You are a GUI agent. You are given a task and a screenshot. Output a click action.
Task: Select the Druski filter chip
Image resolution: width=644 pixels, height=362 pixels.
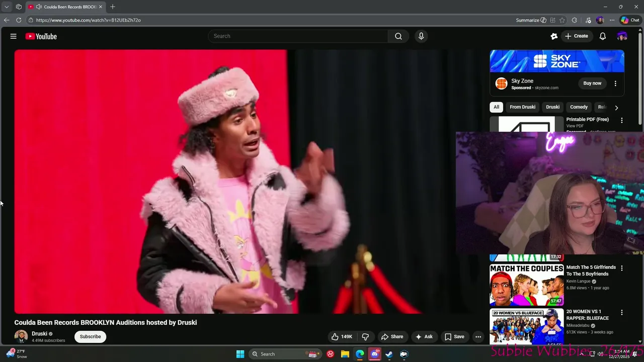pyautogui.click(x=552, y=107)
